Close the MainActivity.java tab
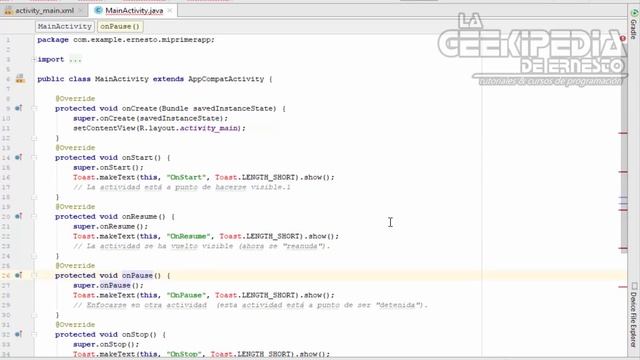This screenshot has height=360, width=640. [170, 11]
